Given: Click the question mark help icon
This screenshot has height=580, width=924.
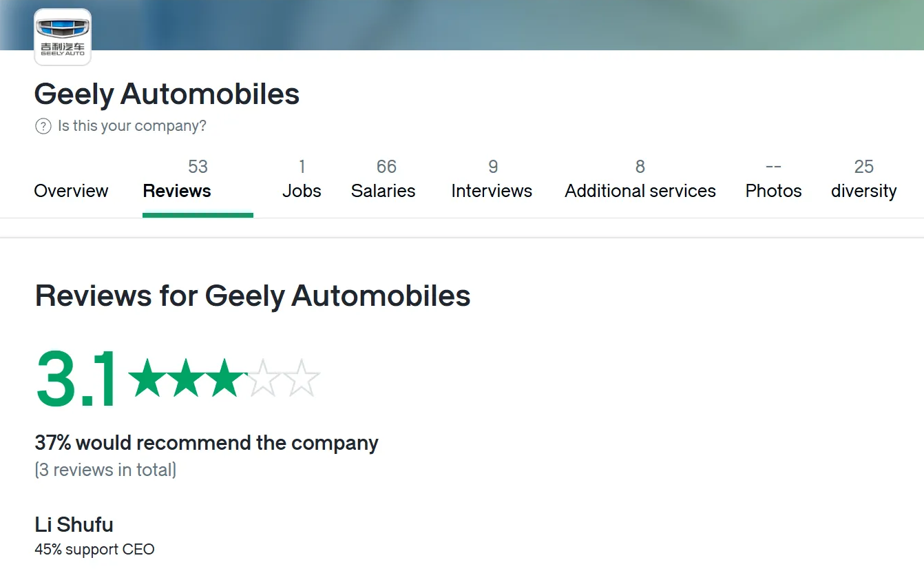Looking at the screenshot, I should pos(43,126).
